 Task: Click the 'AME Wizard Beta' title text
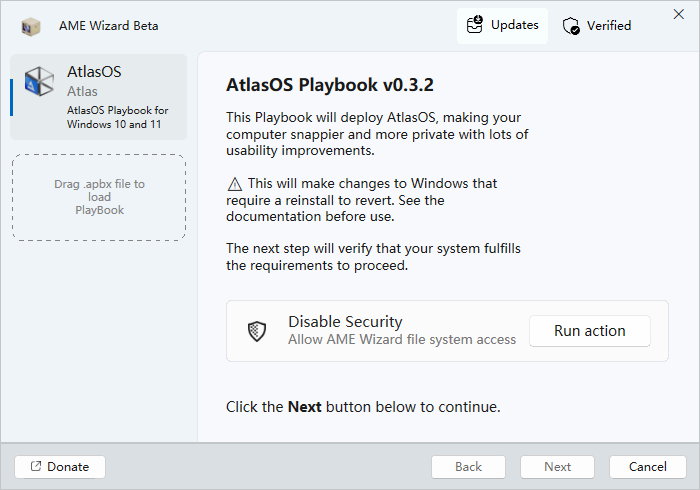(x=108, y=26)
